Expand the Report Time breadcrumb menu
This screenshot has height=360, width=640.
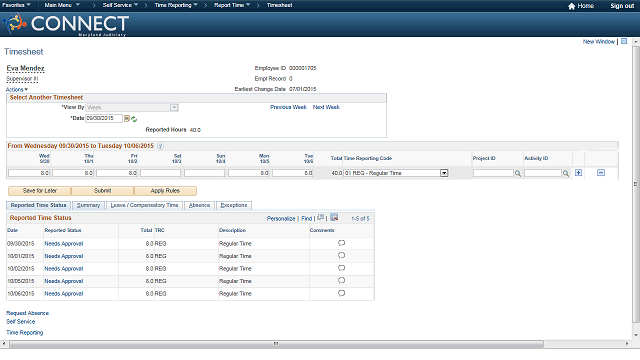click(x=232, y=5)
